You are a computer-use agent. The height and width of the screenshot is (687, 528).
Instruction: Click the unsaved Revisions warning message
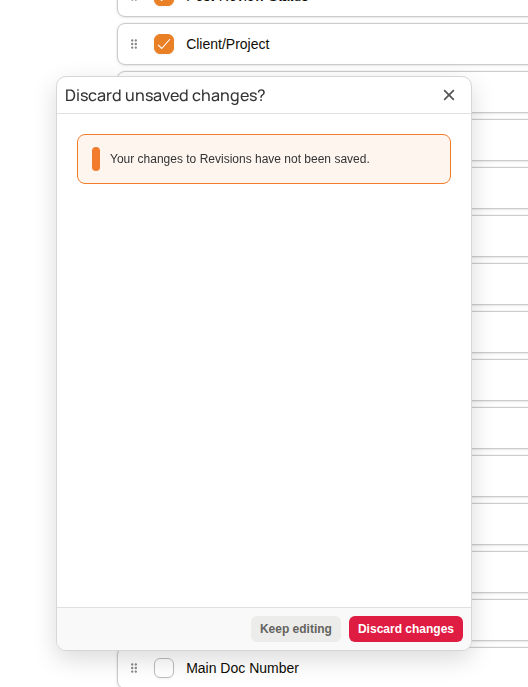pos(264,159)
